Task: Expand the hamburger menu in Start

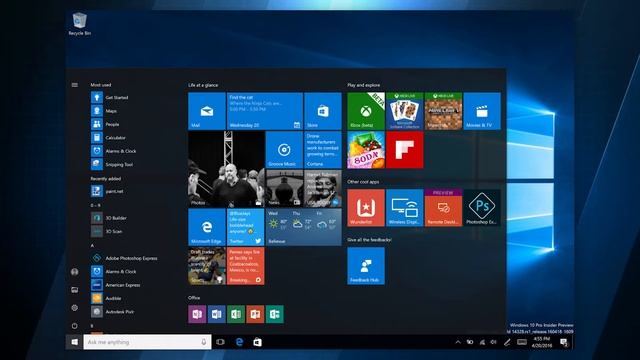Action: point(75,85)
